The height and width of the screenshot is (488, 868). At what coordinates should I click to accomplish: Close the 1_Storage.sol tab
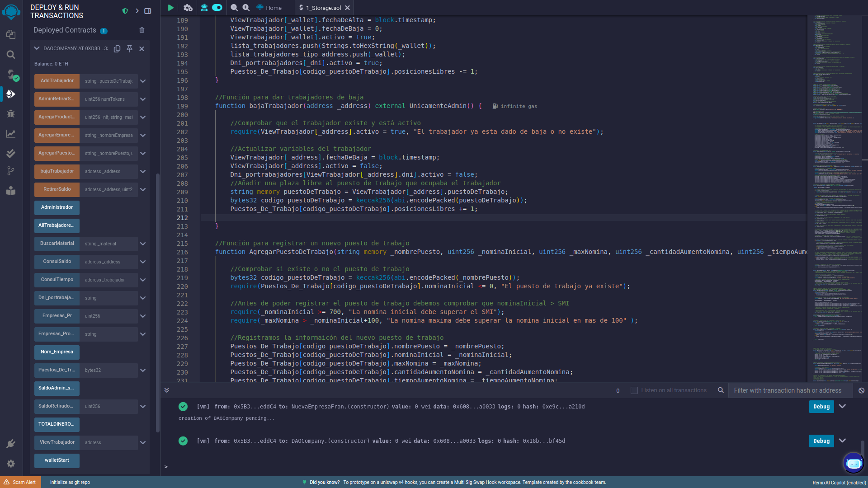pyautogui.click(x=347, y=8)
